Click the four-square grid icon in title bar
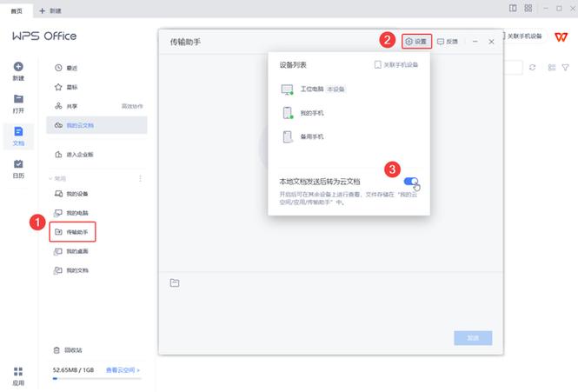Screen dimensions: 578x392 [528, 8]
